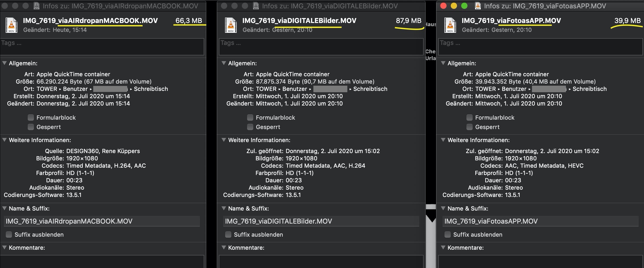Collapse Name & Suffix section in viaFotoasAPP window
This screenshot has height=268, width=644.
[x=443, y=208]
